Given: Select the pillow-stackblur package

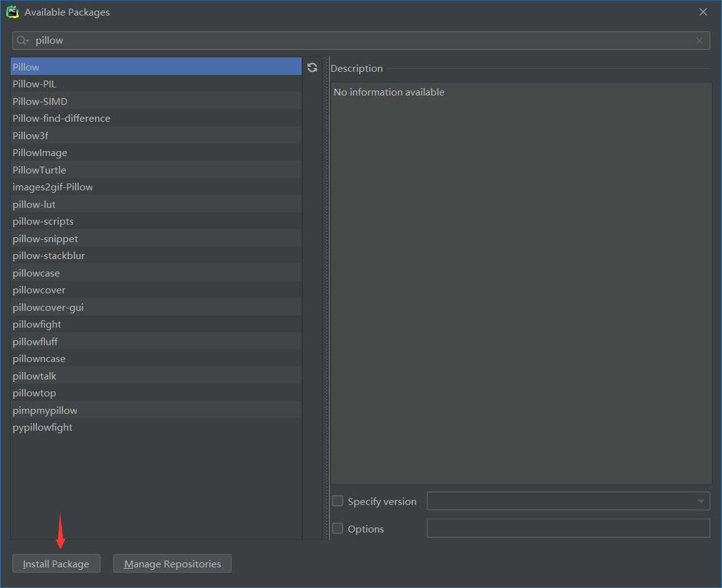Looking at the screenshot, I should click(x=49, y=255).
